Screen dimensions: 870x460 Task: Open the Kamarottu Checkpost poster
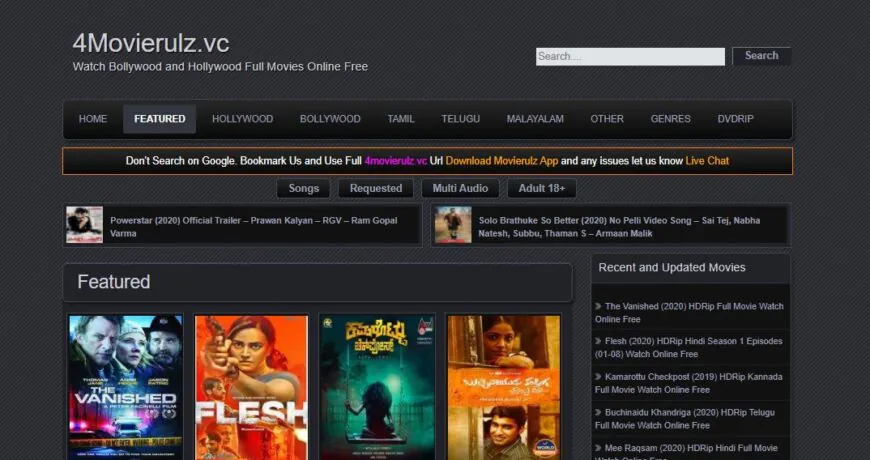tap(377, 387)
